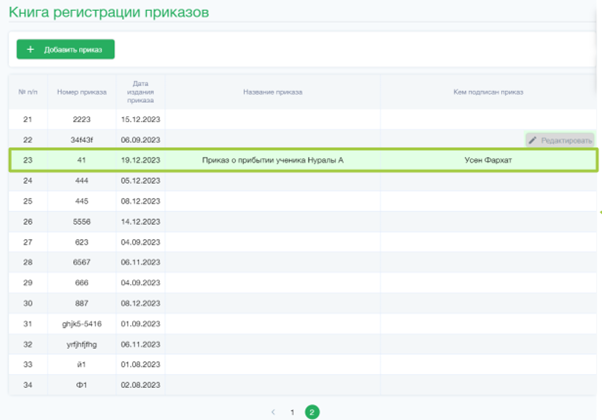The height and width of the screenshot is (420, 602).
Task: Click row index 21
Action: coord(28,119)
